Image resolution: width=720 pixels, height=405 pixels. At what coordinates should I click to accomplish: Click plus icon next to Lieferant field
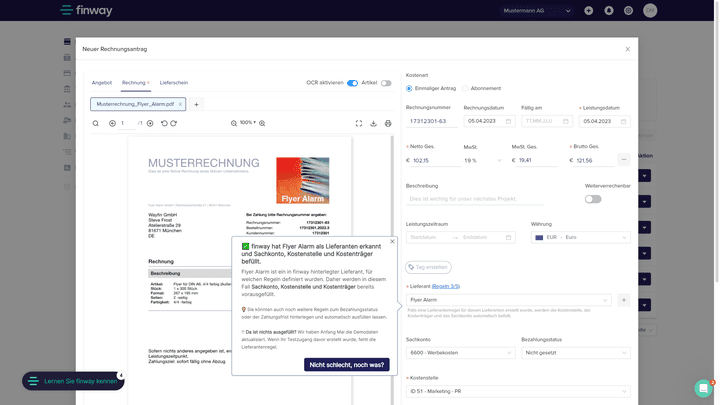pos(623,300)
